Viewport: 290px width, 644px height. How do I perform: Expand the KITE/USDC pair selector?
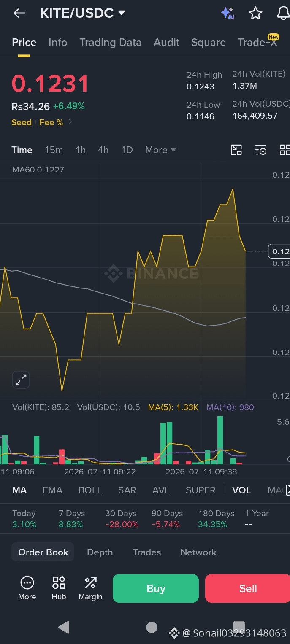pos(122,13)
